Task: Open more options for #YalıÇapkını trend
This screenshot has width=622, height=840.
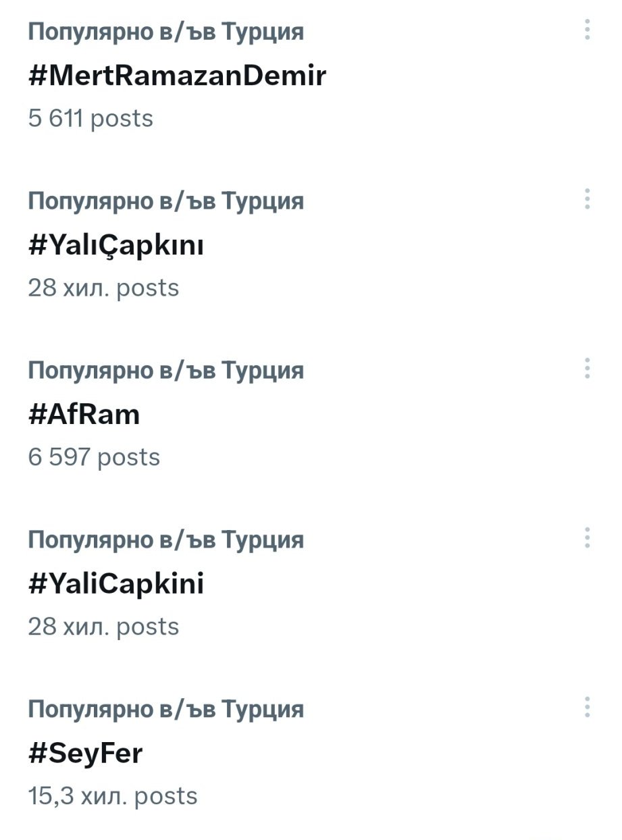Action: click(x=588, y=199)
